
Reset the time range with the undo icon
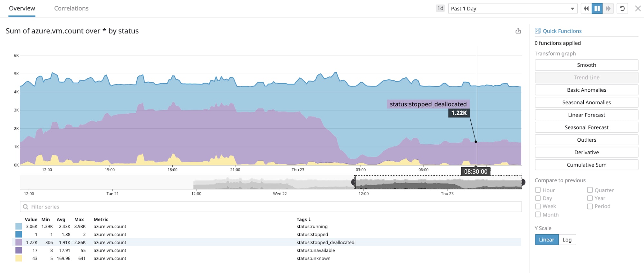(x=622, y=9)
